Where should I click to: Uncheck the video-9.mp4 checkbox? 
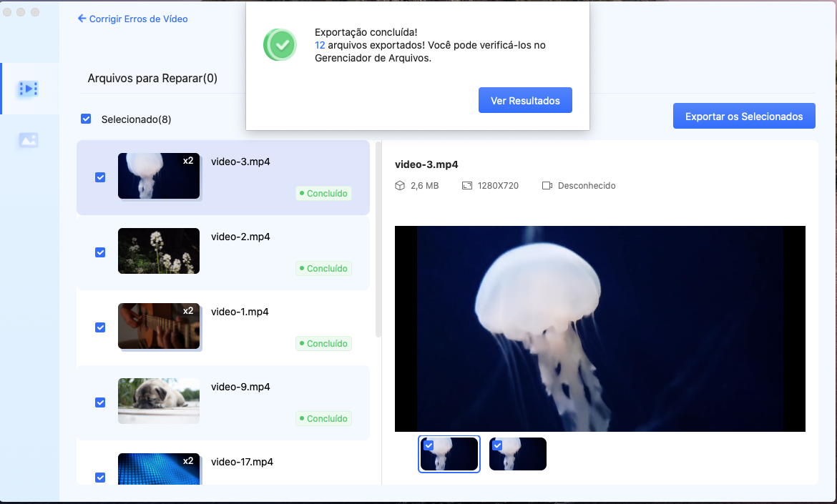(100, 402)
